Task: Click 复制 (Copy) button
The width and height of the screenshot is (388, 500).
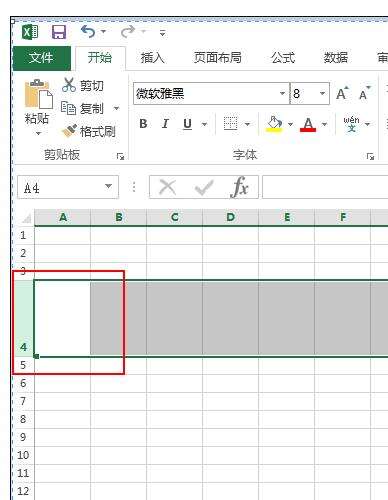Action: click(x=83, y=108)
